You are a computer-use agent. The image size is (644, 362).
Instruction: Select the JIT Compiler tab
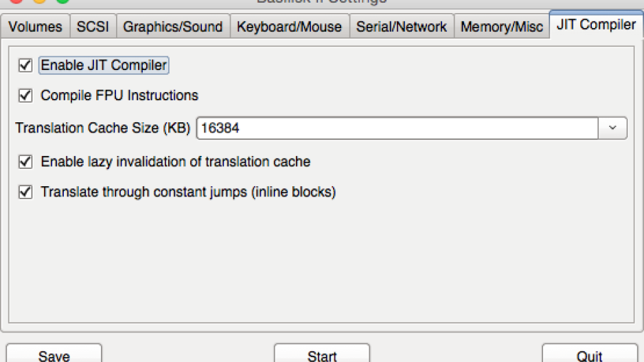596,25
